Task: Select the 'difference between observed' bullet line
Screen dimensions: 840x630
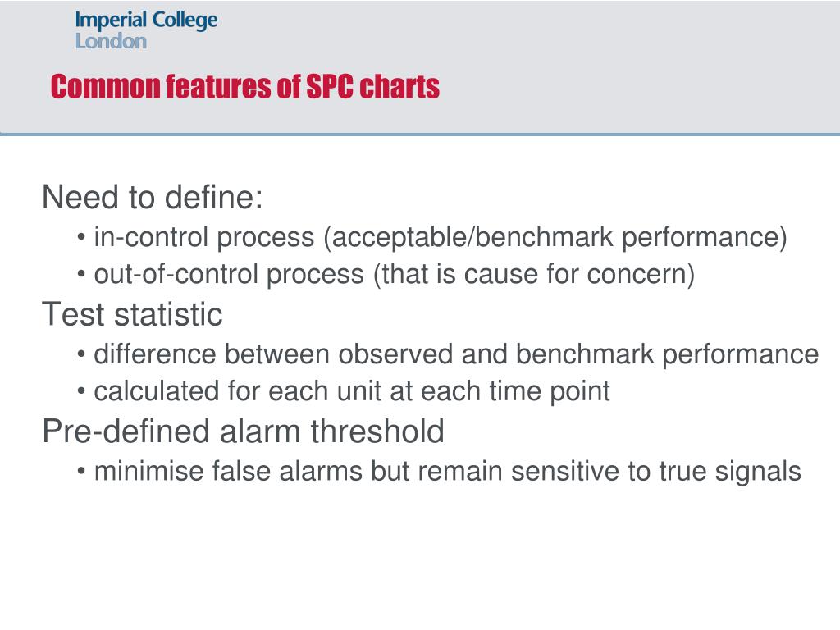Action: [448, 354]
